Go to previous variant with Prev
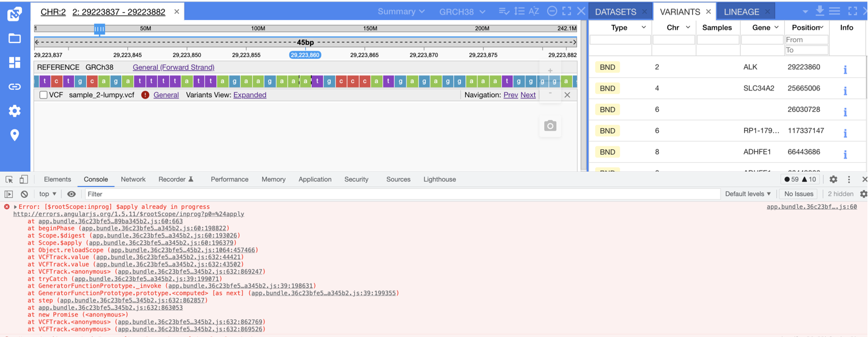This screenshot has height=337, width=868. click(511, 95)
